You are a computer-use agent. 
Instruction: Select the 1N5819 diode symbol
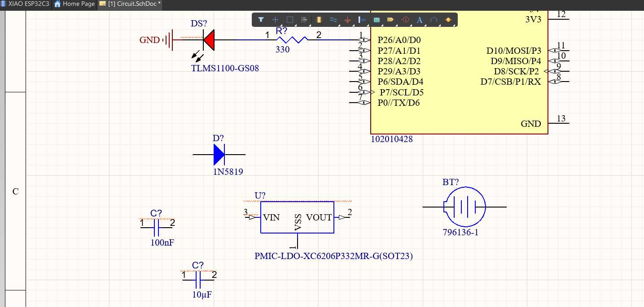click(219, 155)
